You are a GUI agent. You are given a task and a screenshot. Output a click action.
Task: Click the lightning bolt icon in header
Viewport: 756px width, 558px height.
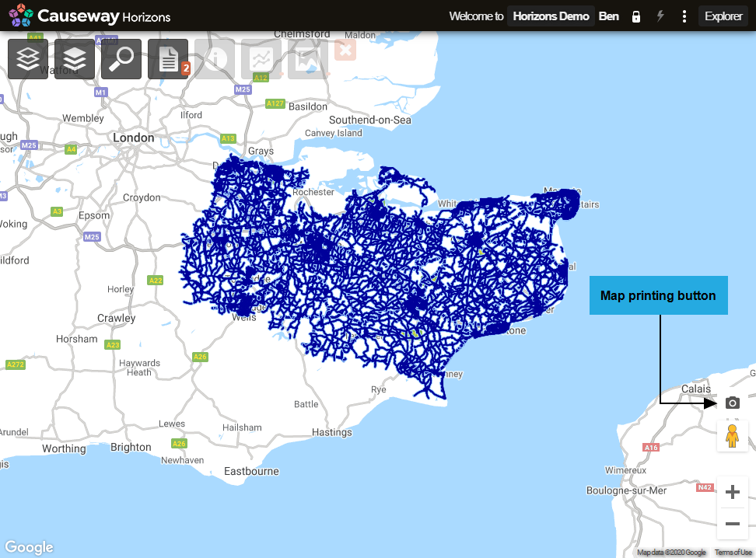pos(661,16)
